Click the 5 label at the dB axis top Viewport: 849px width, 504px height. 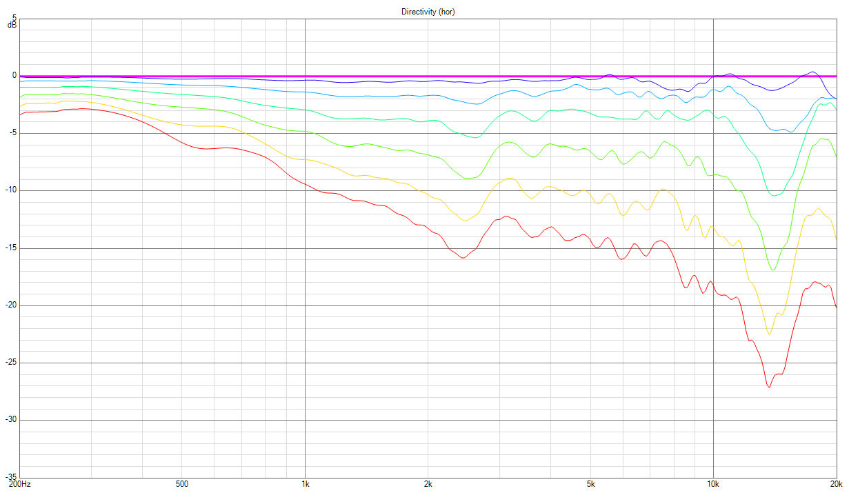(14, 20)
